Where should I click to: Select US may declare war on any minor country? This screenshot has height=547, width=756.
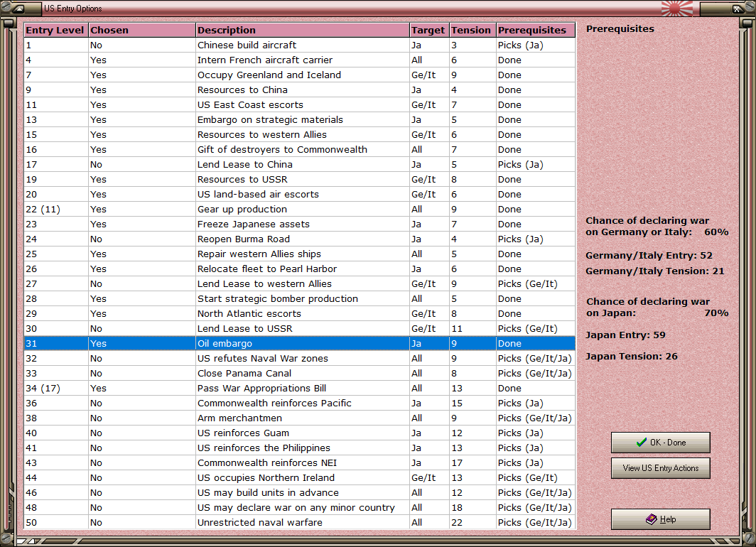(x=299, y=508)
